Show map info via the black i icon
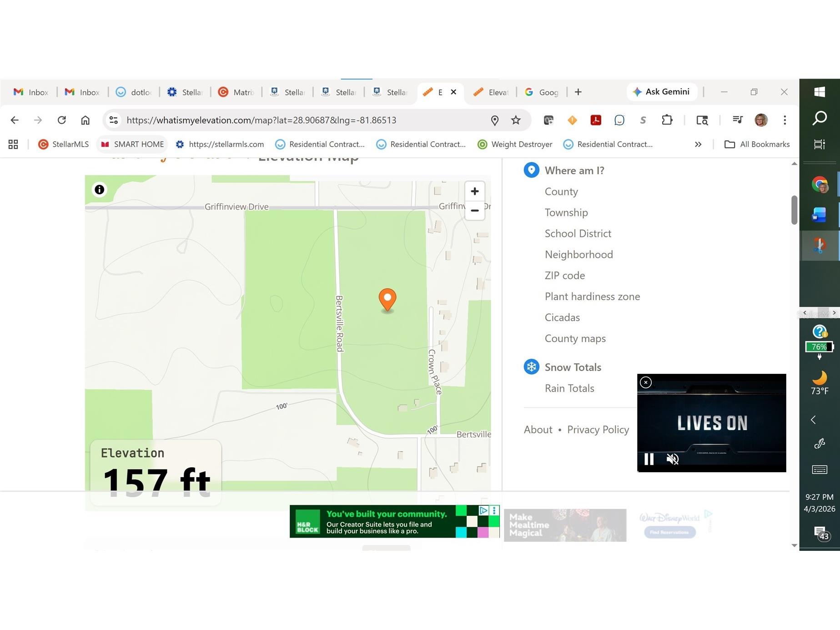Viewport: 840px width, 630px height. pos(99,190)
